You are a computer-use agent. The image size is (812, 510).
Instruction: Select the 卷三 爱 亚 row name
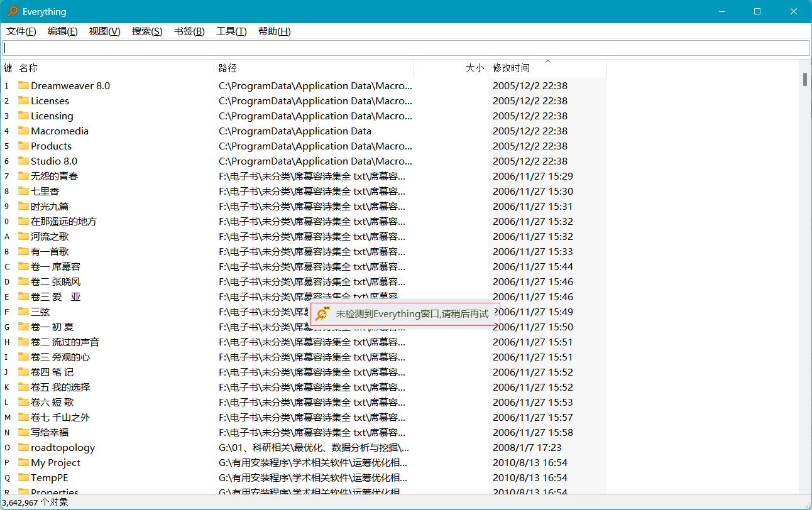pos(56,296)
